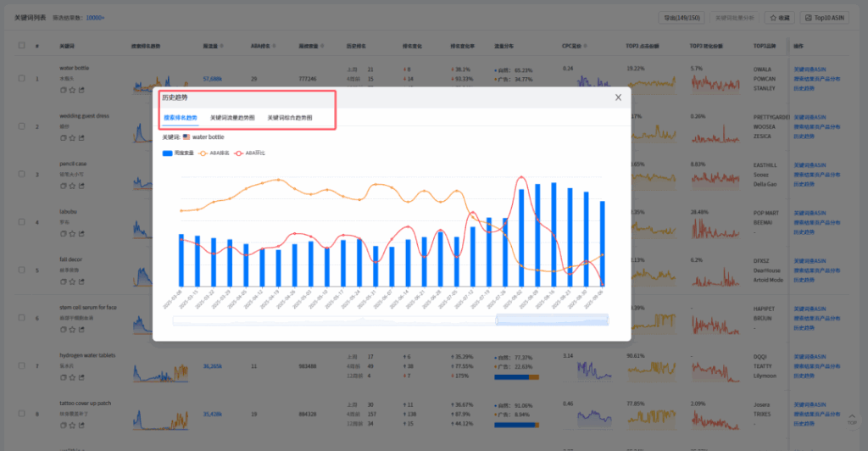Check the select-all checkbox in table header

[21, 45]
